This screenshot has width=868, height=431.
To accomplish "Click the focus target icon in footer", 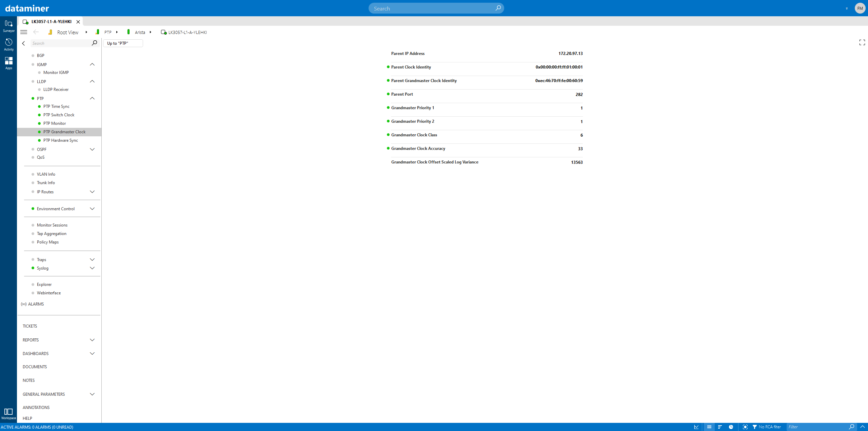I will pyautogui.click(x=745, y=427).
